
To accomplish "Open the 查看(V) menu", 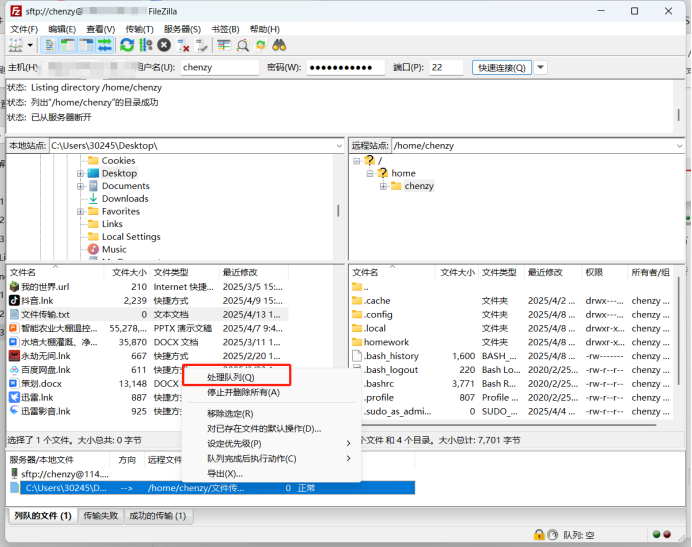I will point(101,29).
